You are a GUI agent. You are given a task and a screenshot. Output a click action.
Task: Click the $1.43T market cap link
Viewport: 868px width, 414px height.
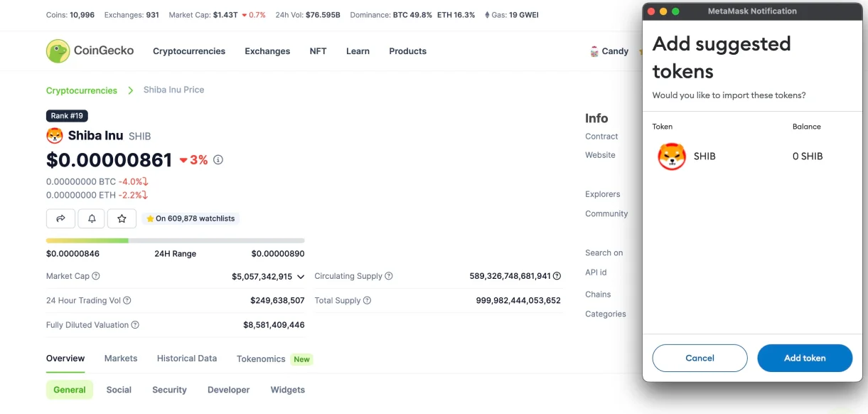pos(225,15)
